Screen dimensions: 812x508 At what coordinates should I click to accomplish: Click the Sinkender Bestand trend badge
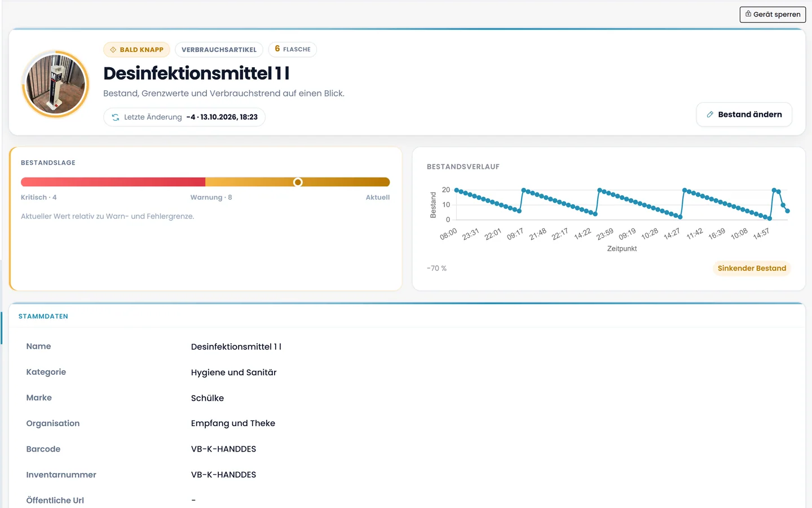coord(752,268)
